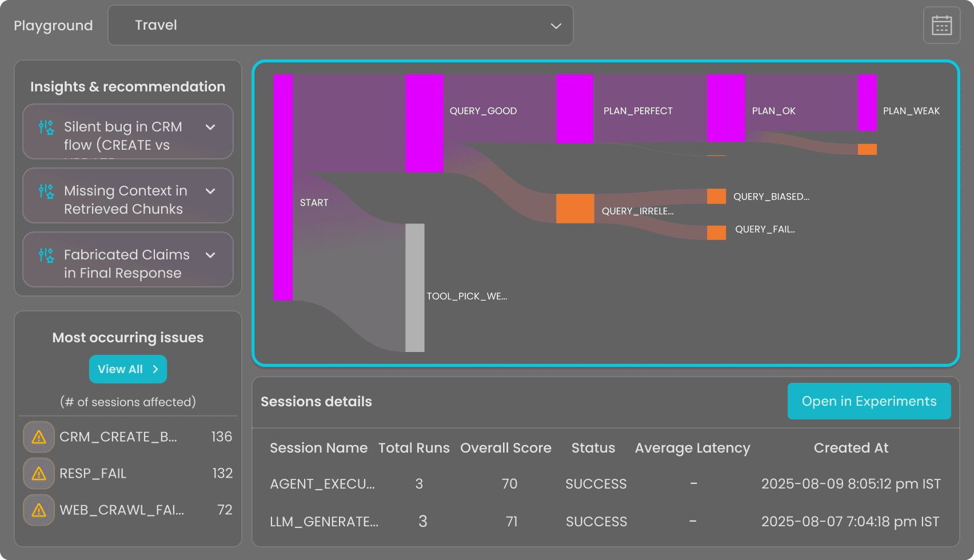
Task: Click the warning icon beside RESP_FAIL issue
Action: (38, 473)
